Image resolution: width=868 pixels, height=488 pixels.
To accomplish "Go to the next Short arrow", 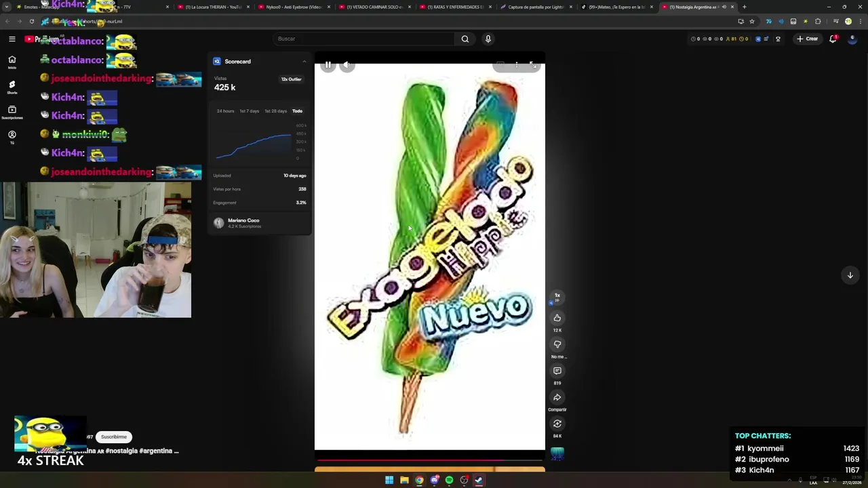I will (850, 275).
